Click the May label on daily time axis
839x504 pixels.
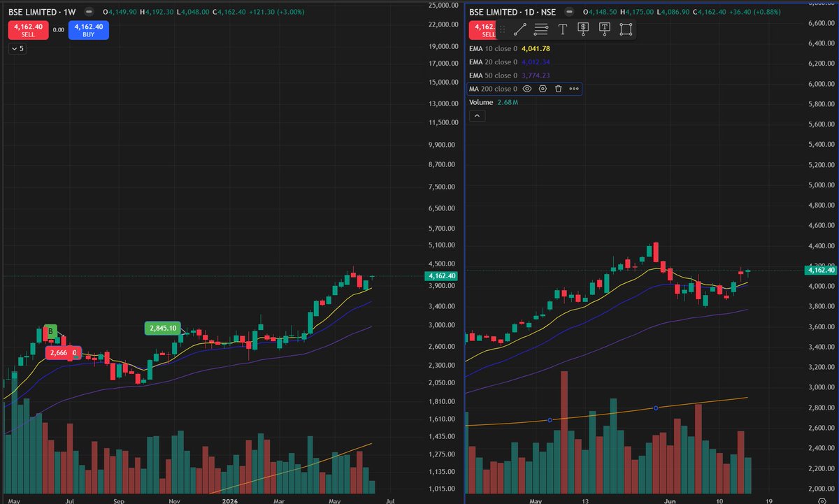coord(536,501)
